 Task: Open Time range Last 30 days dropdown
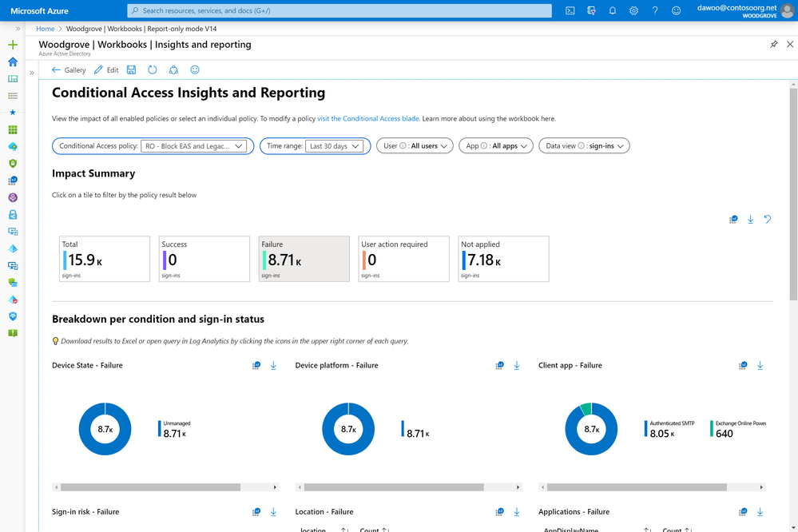334,146
